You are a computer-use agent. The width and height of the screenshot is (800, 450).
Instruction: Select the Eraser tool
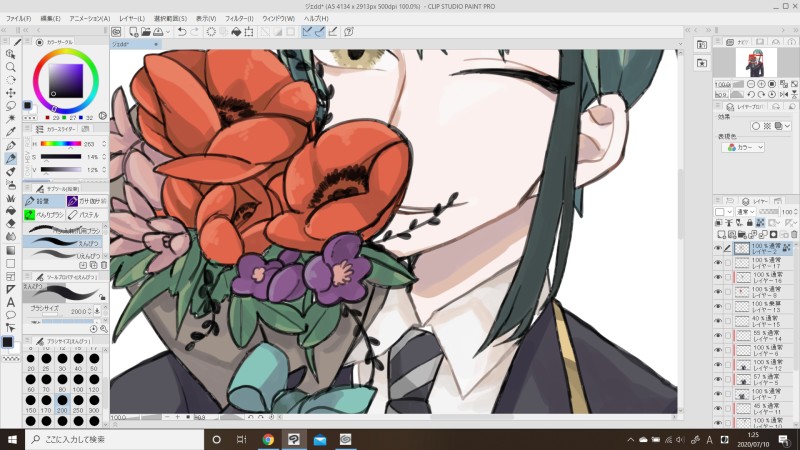(x=10, y=223)
